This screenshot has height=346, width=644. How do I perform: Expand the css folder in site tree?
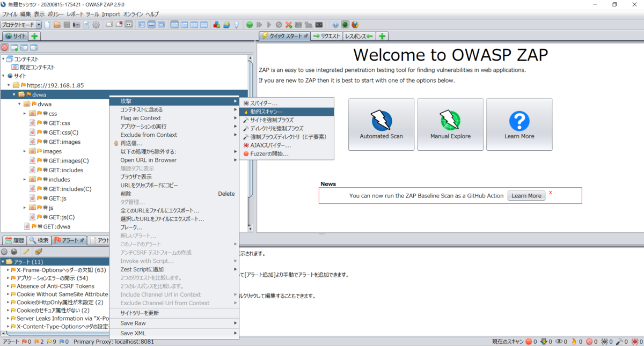pos(25,114)
